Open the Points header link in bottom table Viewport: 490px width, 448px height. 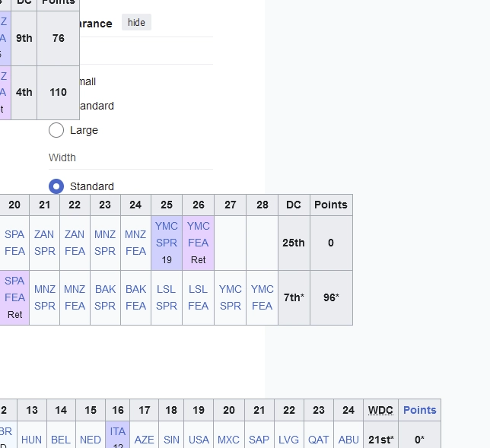(x=419, y=410)
